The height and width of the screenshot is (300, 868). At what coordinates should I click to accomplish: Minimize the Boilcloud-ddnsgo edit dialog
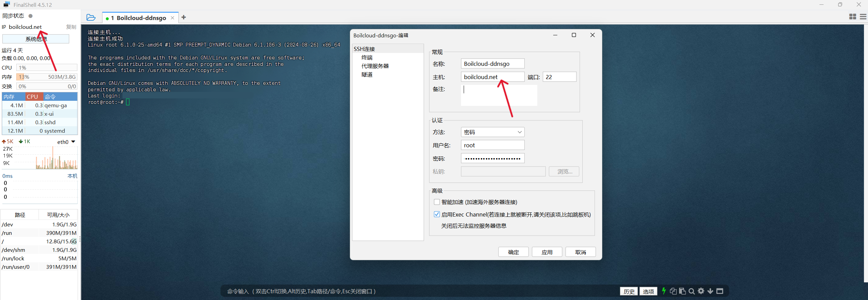(555, 35)
